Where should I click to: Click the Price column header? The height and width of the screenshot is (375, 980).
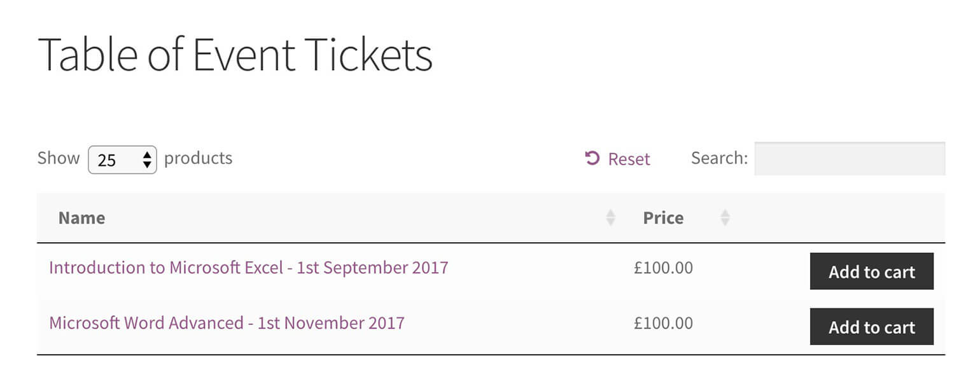point(664,217)
